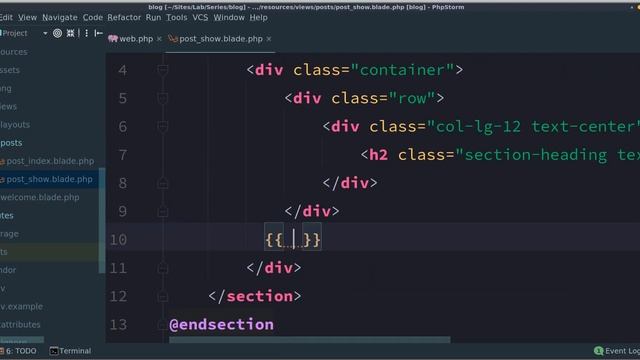
Task: Collapse the code fold on line 5
Action: pyautogui.click(x=163, y=98)
